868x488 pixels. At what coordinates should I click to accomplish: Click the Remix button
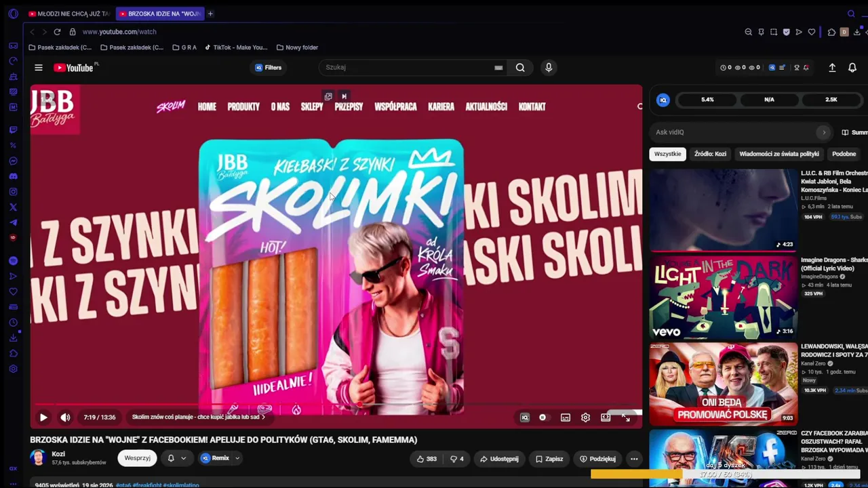(x=215, y=458)
